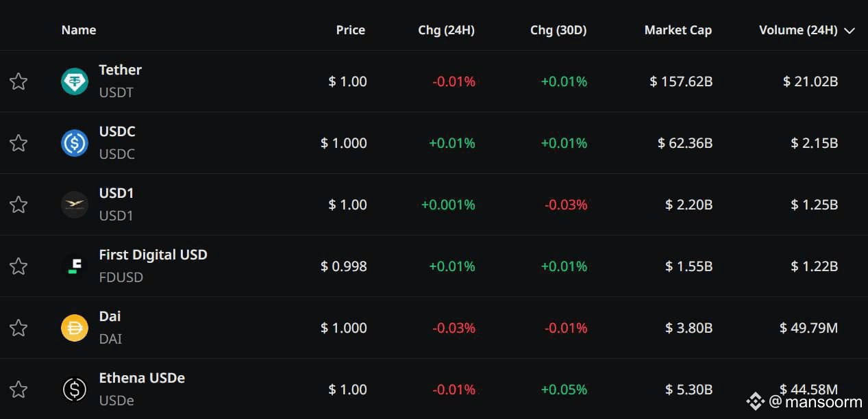Image resolution: width=868 pixels, height=419 pixels.
Task: Click the Ethena USDe coin icon
Action: pyautogui.click(x=75, y=390)
